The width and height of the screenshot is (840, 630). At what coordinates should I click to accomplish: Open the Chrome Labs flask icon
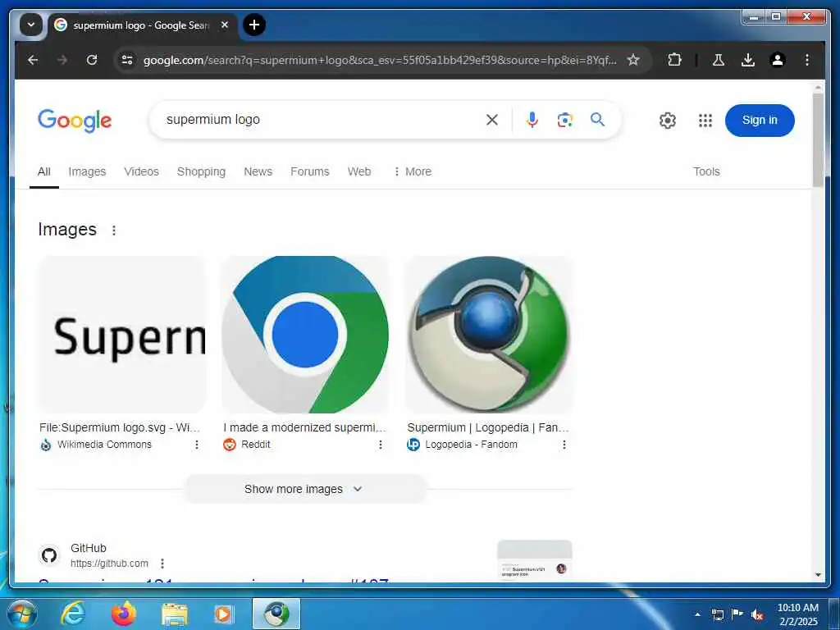(719, 60)
